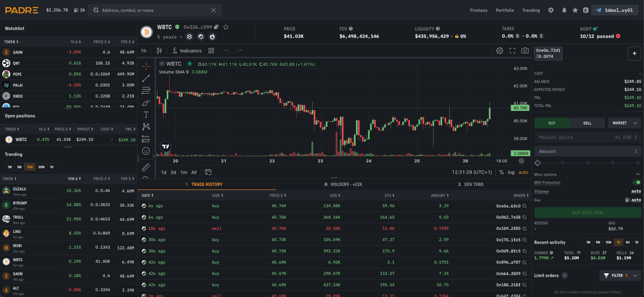This screenshot has height=297, width=644.
Task: Open the Slippage setting link
Action: 541,191
